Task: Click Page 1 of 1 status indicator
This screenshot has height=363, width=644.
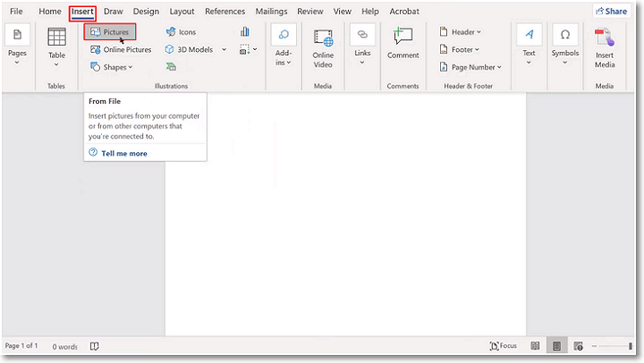Action: tap(21, 346)
